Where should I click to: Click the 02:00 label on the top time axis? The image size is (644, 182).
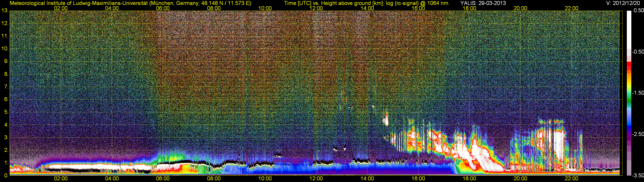(x=61, y=8)
